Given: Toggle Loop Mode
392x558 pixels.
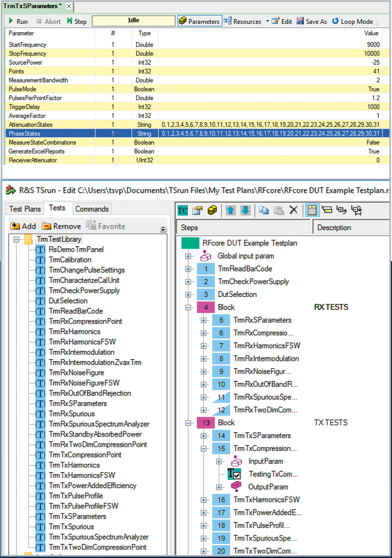Looking at the screenshot, I should pyautogui.click(x=352, y=21).
